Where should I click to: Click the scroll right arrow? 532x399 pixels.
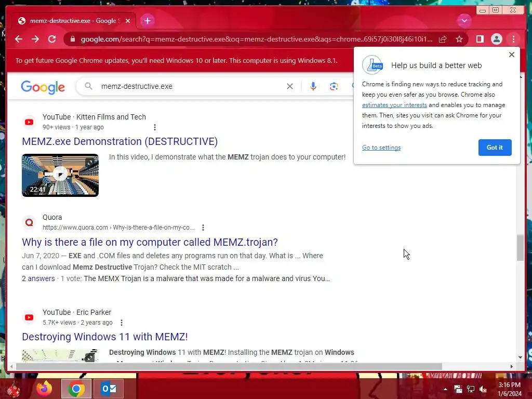coord(512,366)
